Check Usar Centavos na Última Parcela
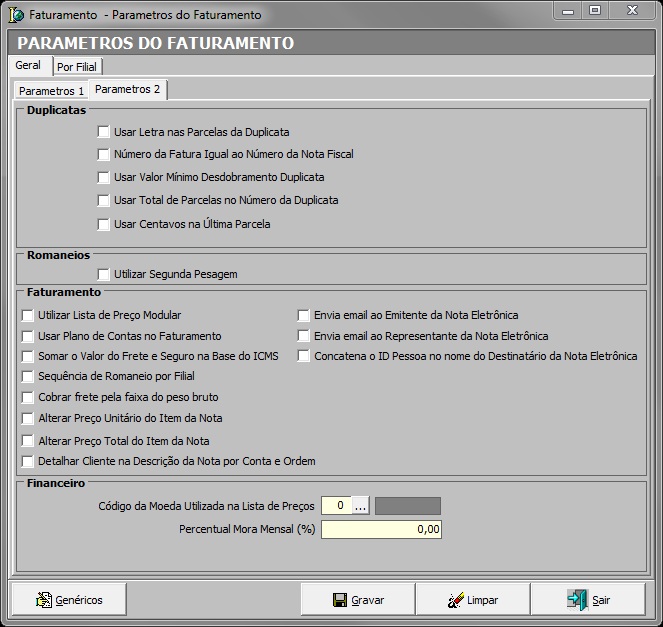663x627 pixels. coord(104,224)
